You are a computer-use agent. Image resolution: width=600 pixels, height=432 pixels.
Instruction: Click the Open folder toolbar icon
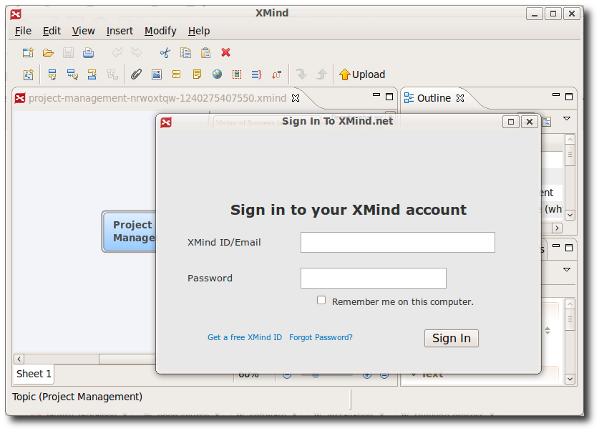point(48,52)
